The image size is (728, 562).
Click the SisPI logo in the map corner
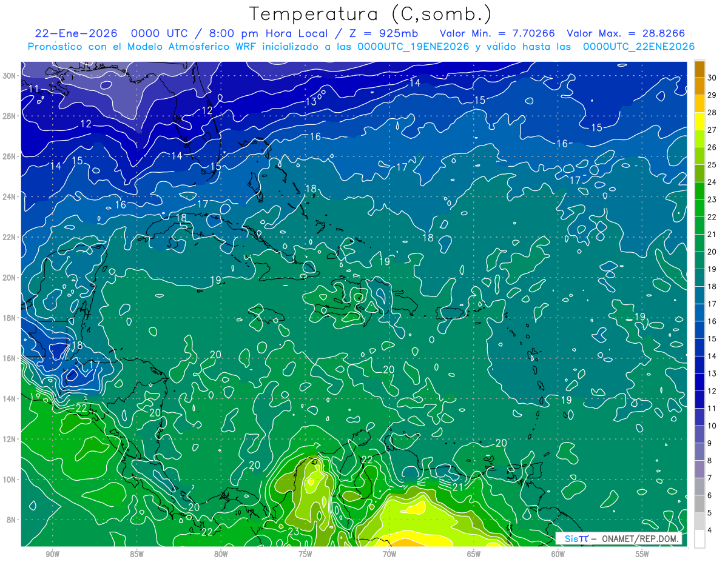[x=576, y=538]
